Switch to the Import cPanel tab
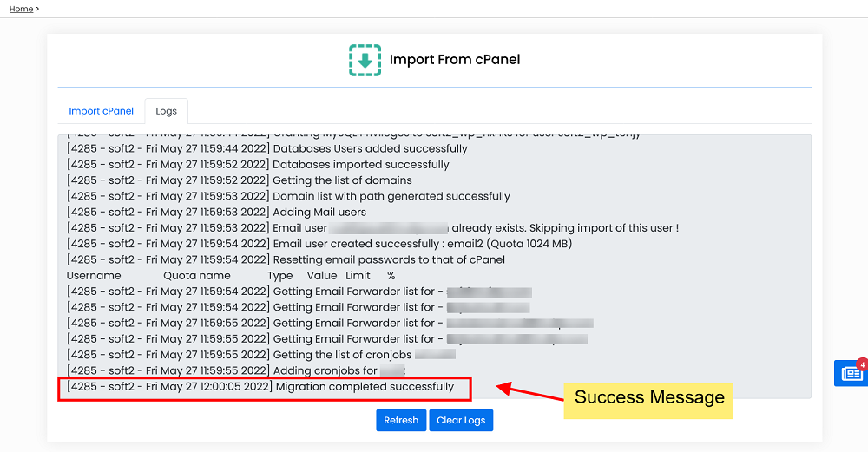This screenshot has height=452, width=868. 101,111
